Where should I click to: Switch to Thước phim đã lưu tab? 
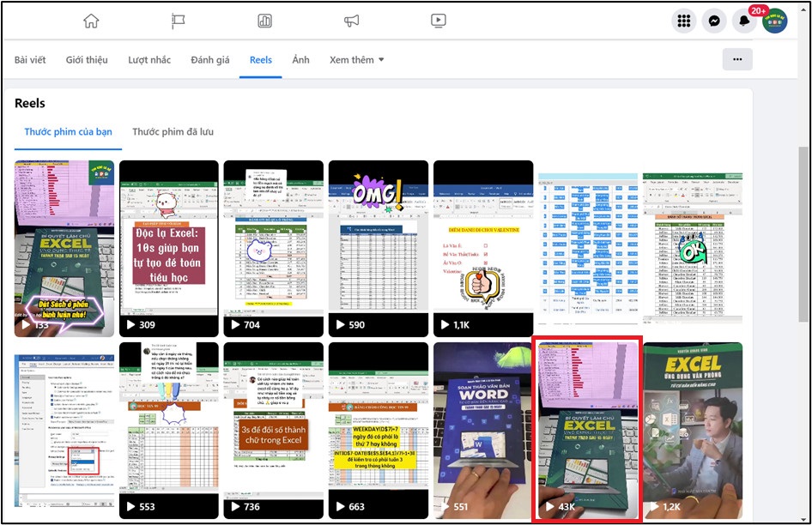click(x=173, y=132)
